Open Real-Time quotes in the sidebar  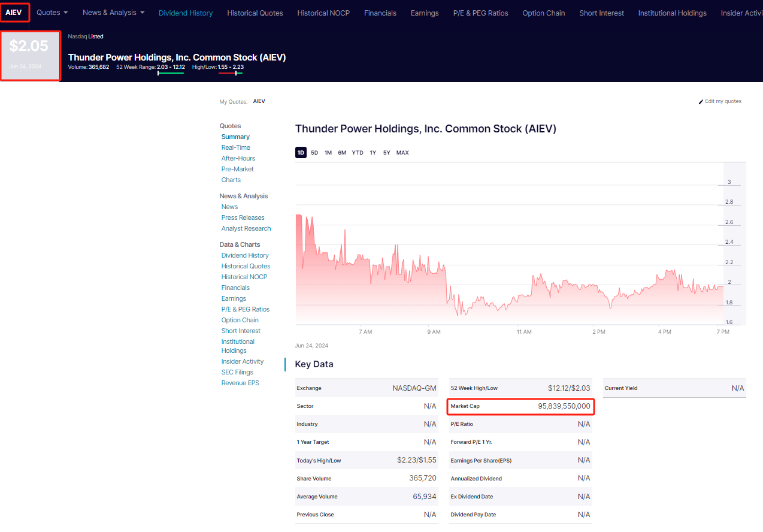click(x=235, y=147)
